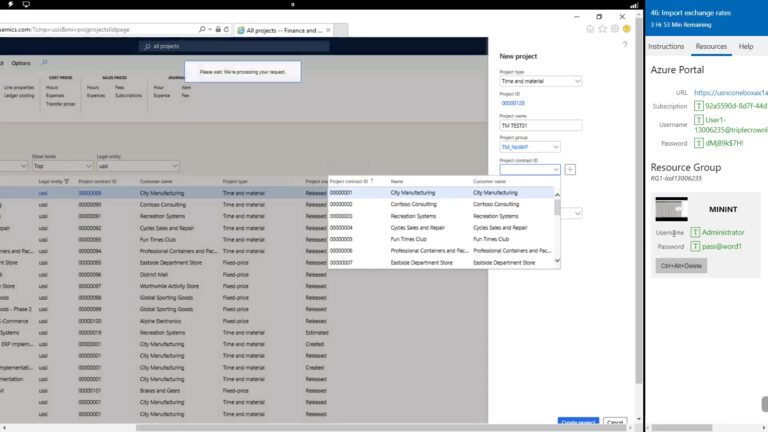The width and height of the screenshot is (768, 432).
Task: Click the smiley feedback icon
Action: (627, 29)
